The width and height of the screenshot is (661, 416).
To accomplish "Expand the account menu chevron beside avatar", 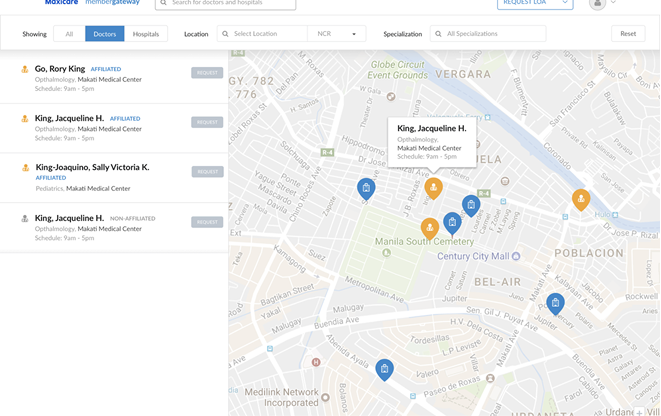I will 613,3.
